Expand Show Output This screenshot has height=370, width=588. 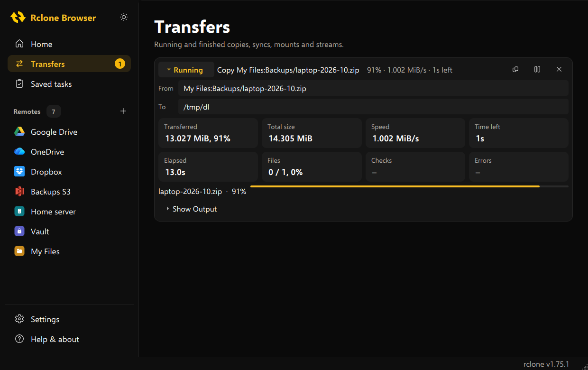click(192, 209)
